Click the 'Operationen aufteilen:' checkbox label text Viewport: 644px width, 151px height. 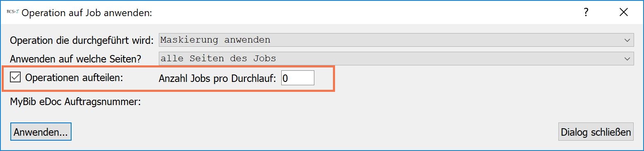74,77
